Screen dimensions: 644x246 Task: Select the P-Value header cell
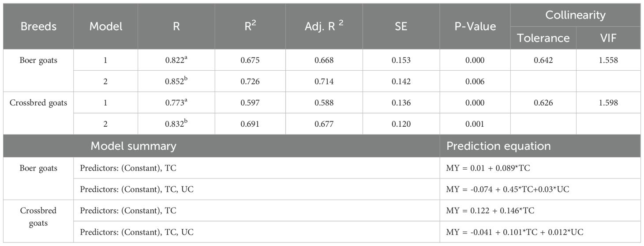pos(475,26)
